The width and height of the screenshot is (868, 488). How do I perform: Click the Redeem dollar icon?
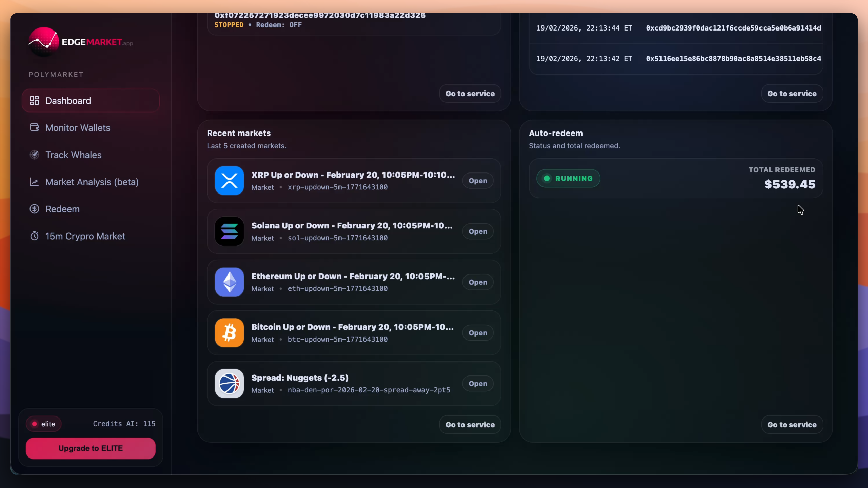34,209
